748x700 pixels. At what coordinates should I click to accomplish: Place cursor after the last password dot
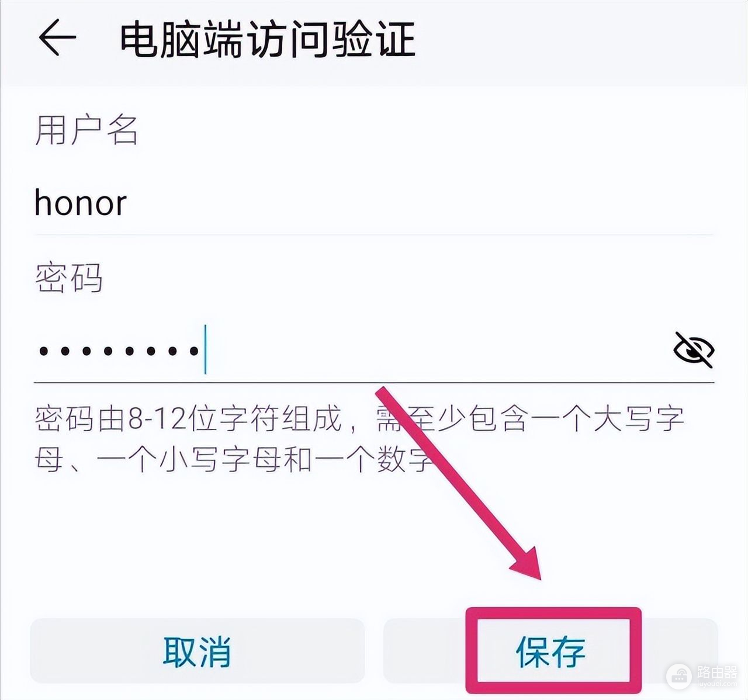(203, 351)
